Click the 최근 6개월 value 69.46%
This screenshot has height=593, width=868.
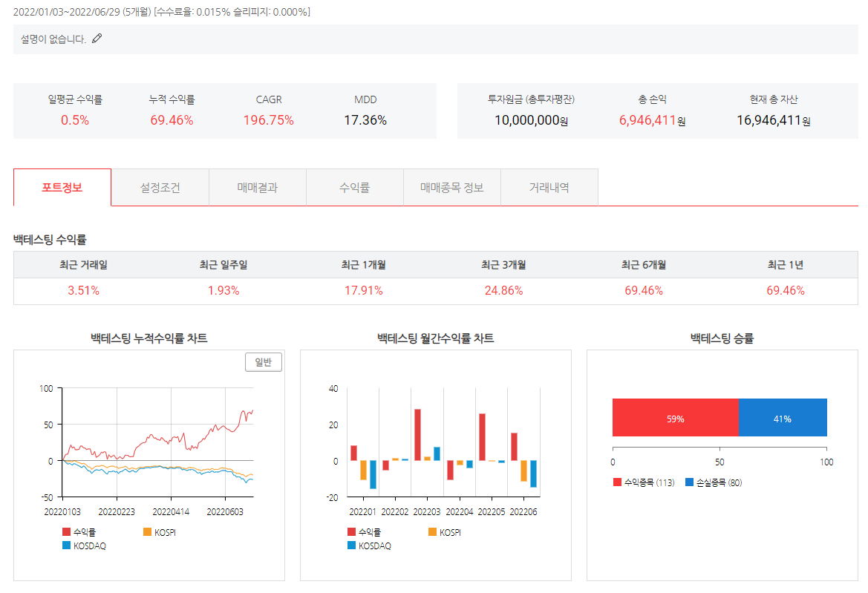pyautogui.click(x=644, y=290)
